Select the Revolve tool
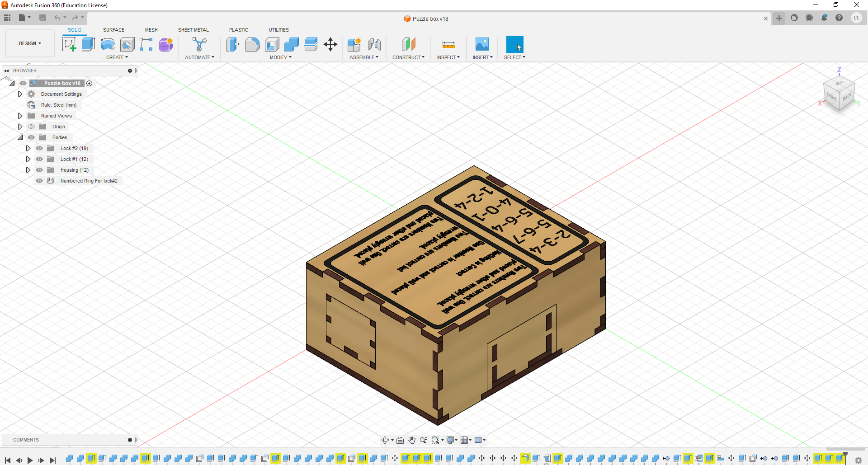868x465 pixels. (108, 44)
